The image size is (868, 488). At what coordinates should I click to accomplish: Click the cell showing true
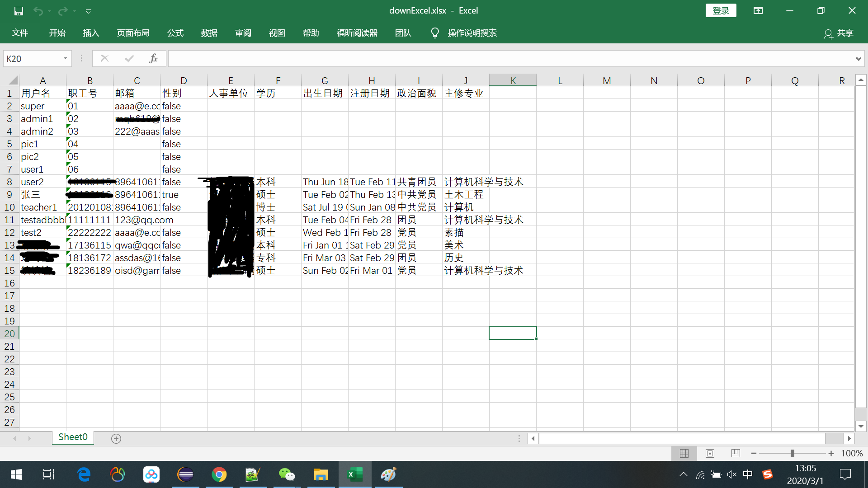coord(184,194)
